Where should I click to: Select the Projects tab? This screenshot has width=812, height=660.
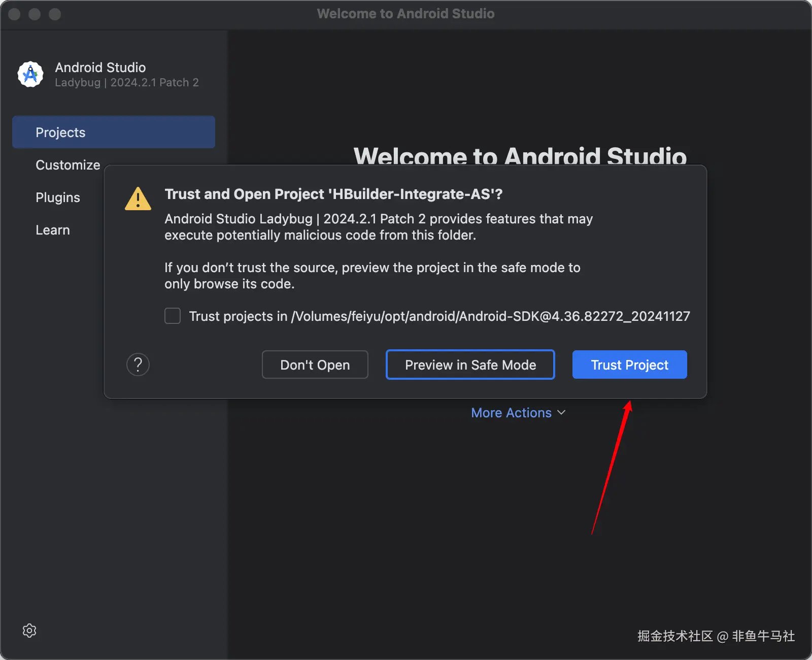coord(114,132)
